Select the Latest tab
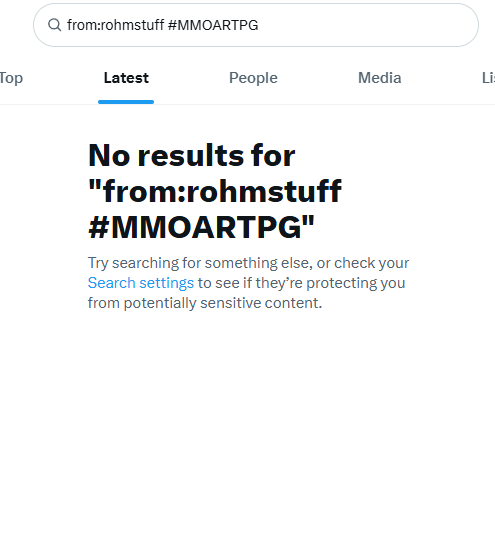Image resolution: width=495 pixels, height=555 pixels. [126, 78]
